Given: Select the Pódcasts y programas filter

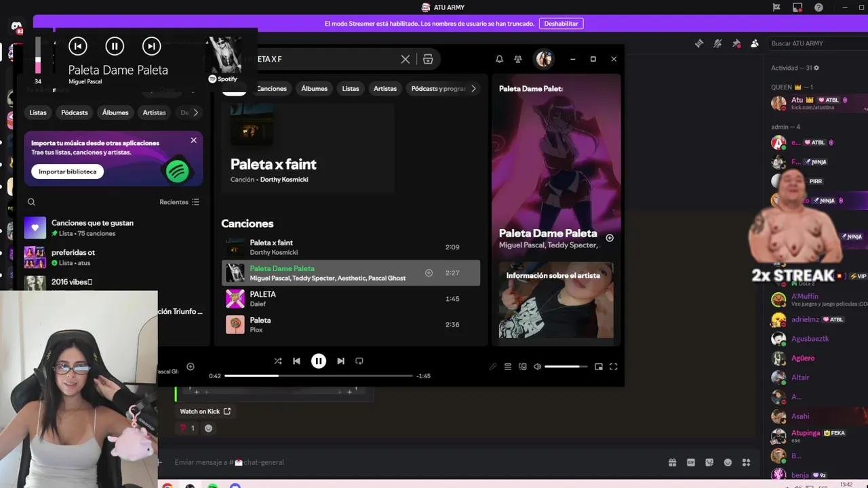Looking at the screenshot, I should [437, 89].
